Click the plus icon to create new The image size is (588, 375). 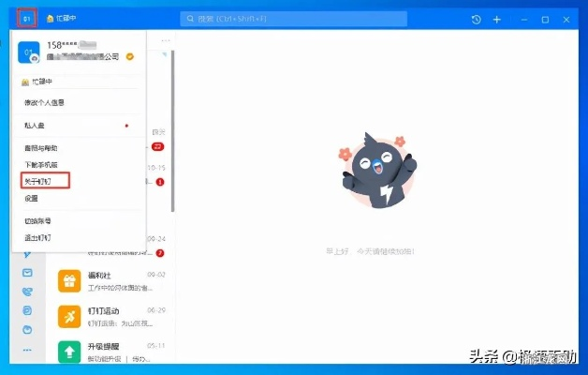point(497,20)
